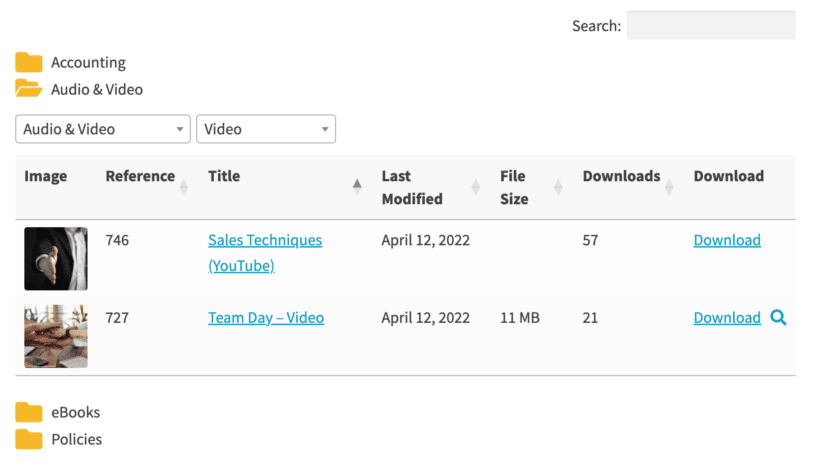
Task: Click April 12, 2022 in Team Day row
Action: click(x=426, y=317)
